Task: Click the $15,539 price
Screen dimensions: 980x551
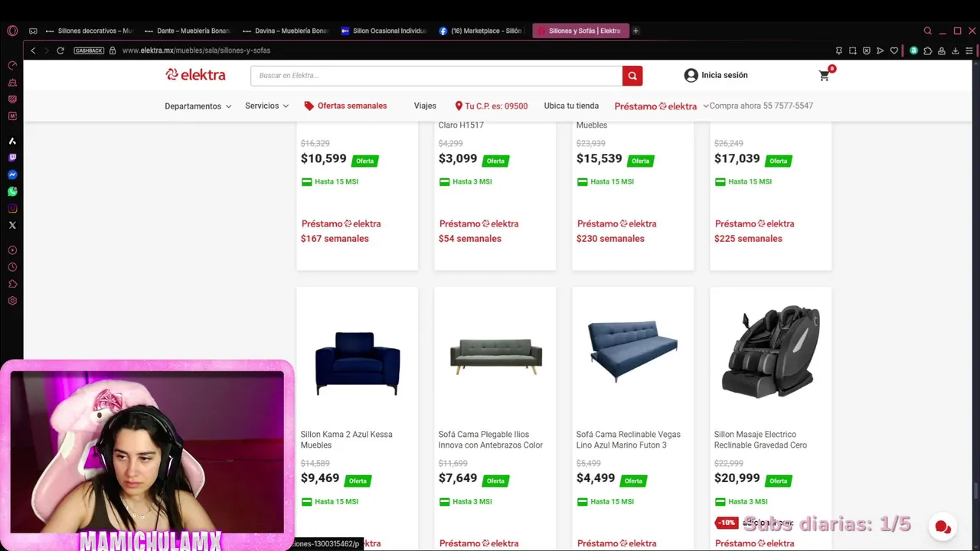Action: click(599, 158)
